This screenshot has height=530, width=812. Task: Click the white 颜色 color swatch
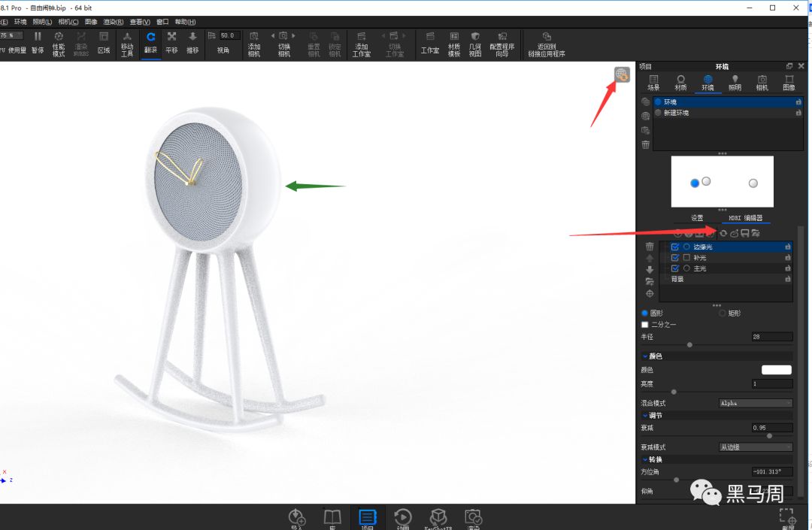tap(776, 370)
